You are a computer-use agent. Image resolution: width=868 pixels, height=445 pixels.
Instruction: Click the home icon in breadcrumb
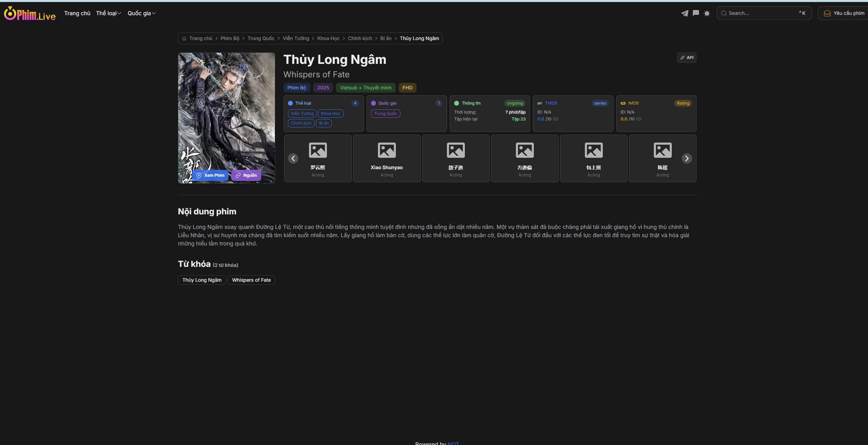(184, 38)
